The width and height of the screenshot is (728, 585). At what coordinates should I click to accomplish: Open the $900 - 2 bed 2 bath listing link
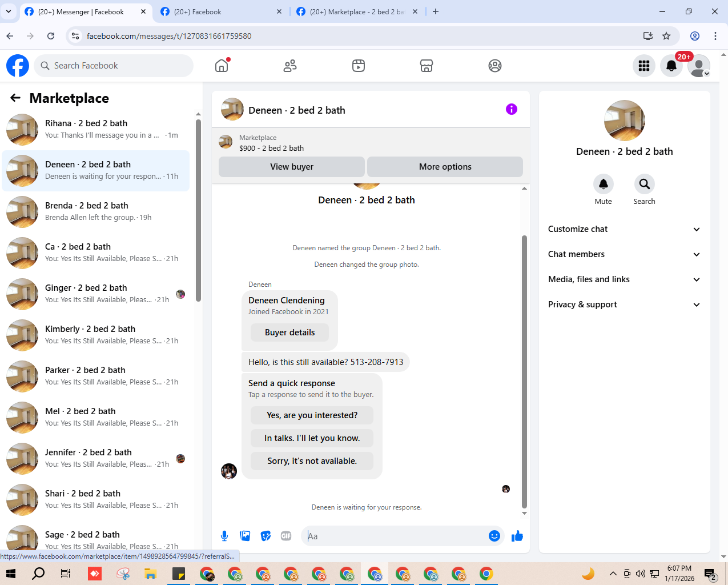tap(271, 148)
